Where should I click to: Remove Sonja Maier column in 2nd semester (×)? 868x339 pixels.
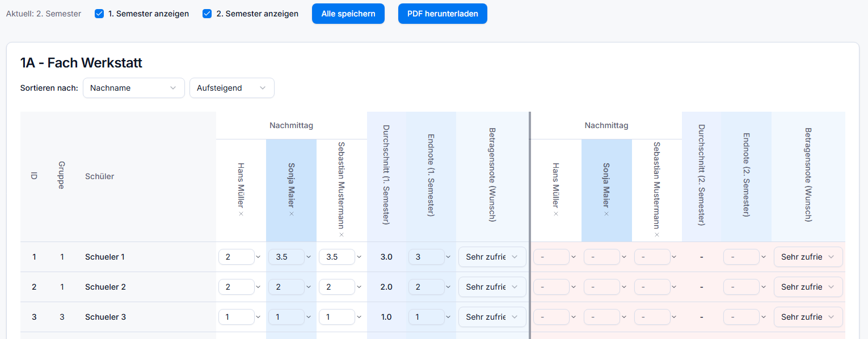606,214
